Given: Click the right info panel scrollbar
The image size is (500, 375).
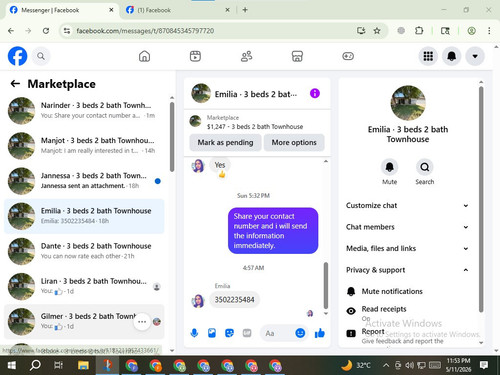Looking at the screenshot, I should pyautogui.click(x=481, y=199).
